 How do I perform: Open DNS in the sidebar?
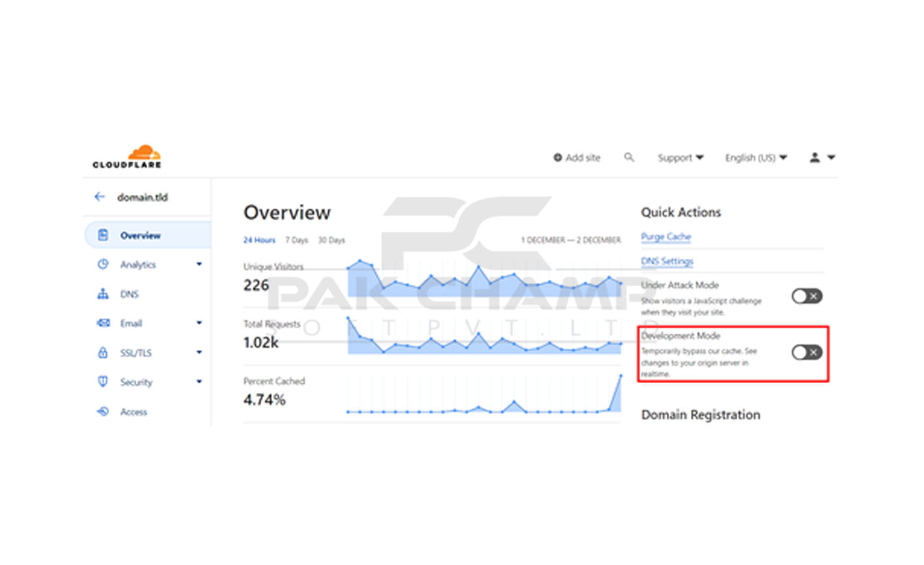pyautogui.click(x=130, y=294)
